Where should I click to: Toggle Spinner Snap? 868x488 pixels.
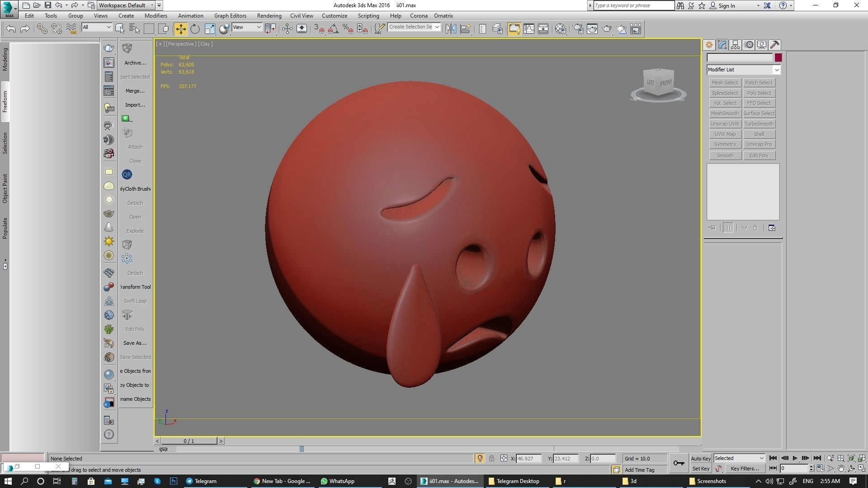(x=362, y=29)
